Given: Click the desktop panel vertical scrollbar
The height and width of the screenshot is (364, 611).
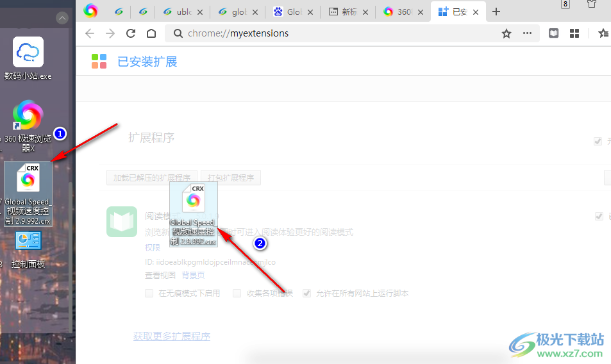Looking at the screenshot, I should click(x=71, y=257).
